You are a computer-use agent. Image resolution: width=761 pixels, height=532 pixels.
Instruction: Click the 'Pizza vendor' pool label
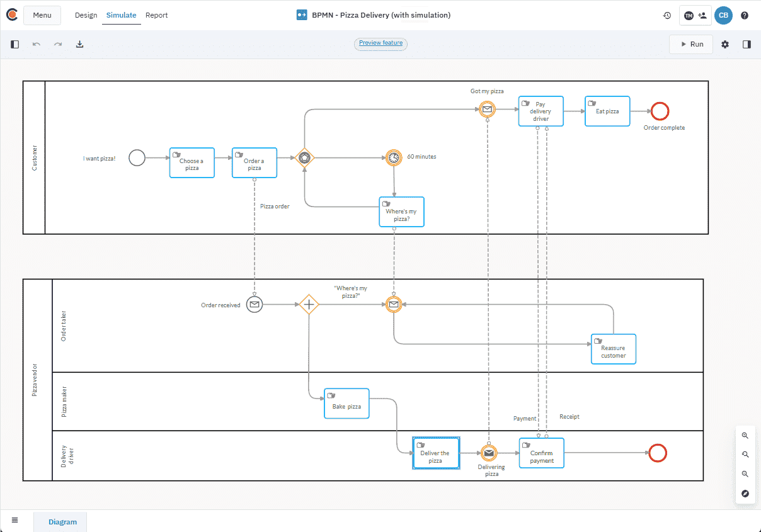35,380
